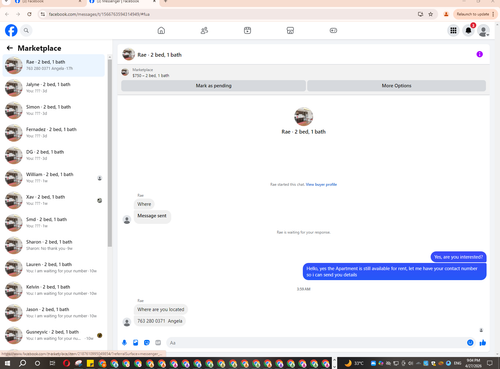Select the Simon conversation
The height and width of the screenshot is (369, 500).
coord(54,110)
